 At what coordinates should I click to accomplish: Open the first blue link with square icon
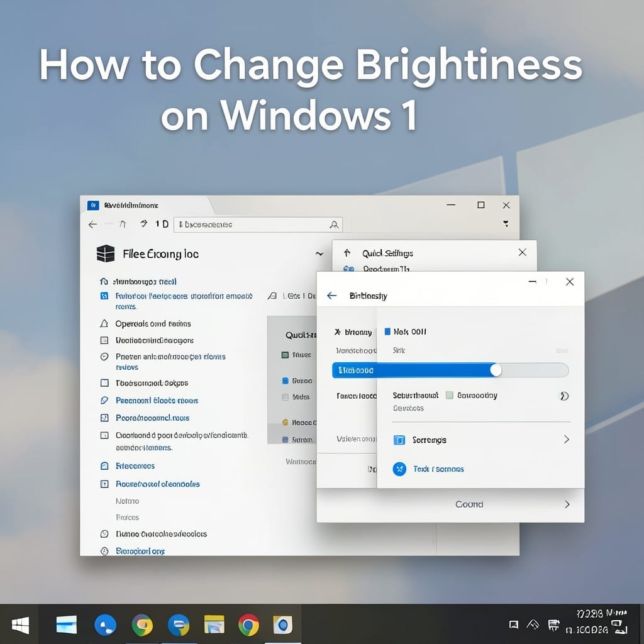(x=177, y=301)
